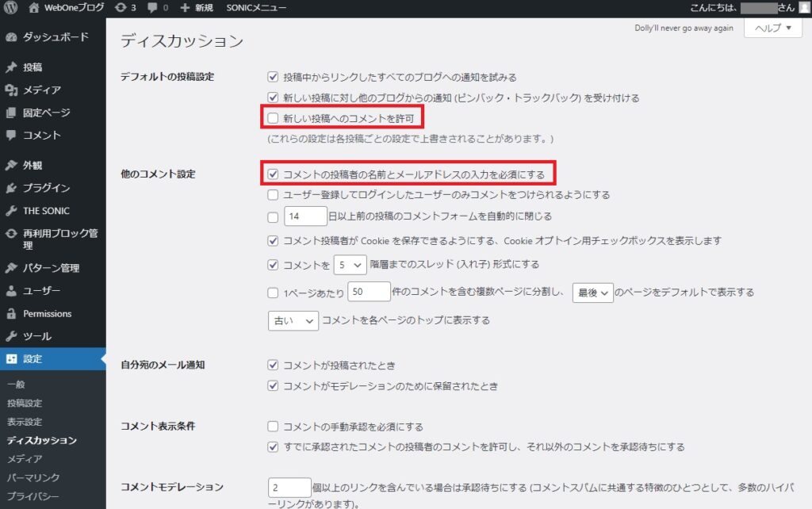Go to パーマリンク submenu

[33, 477]
